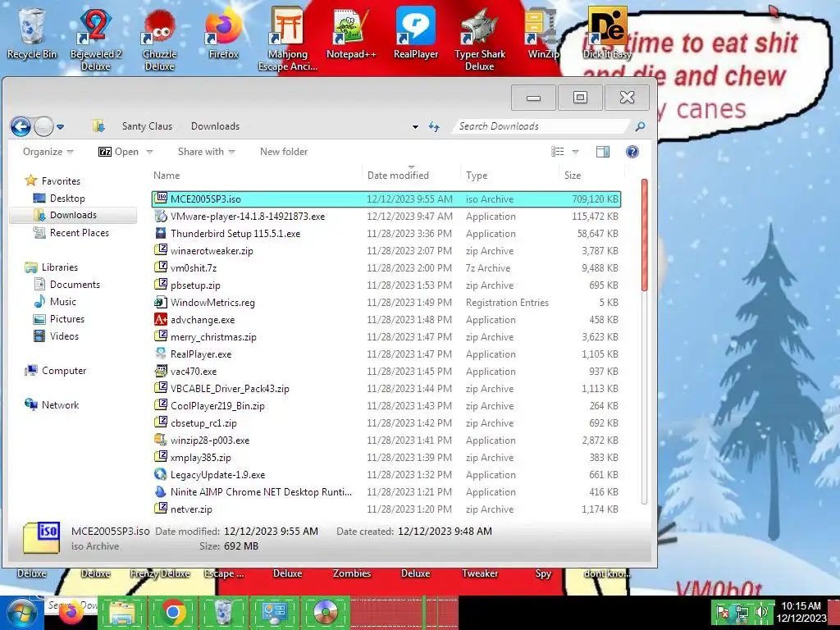840x630 pixels.
Task: Click the disc icon on the taskbar
Action: [x=325, y=613]
